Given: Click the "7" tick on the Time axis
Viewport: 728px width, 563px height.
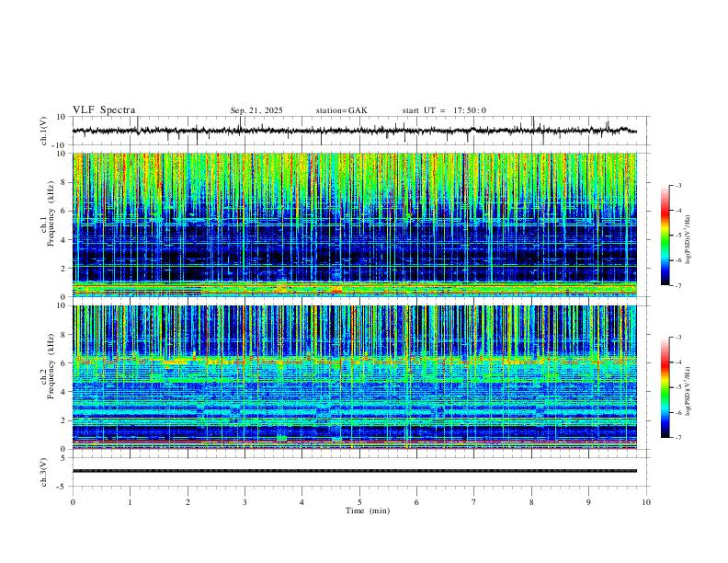Looking at the screenshot, I should [474, 502].
